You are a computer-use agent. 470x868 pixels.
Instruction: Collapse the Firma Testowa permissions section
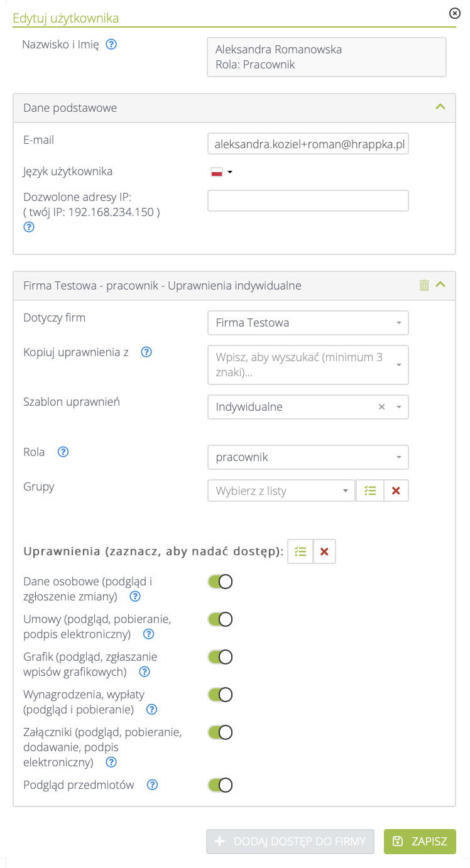440,286
